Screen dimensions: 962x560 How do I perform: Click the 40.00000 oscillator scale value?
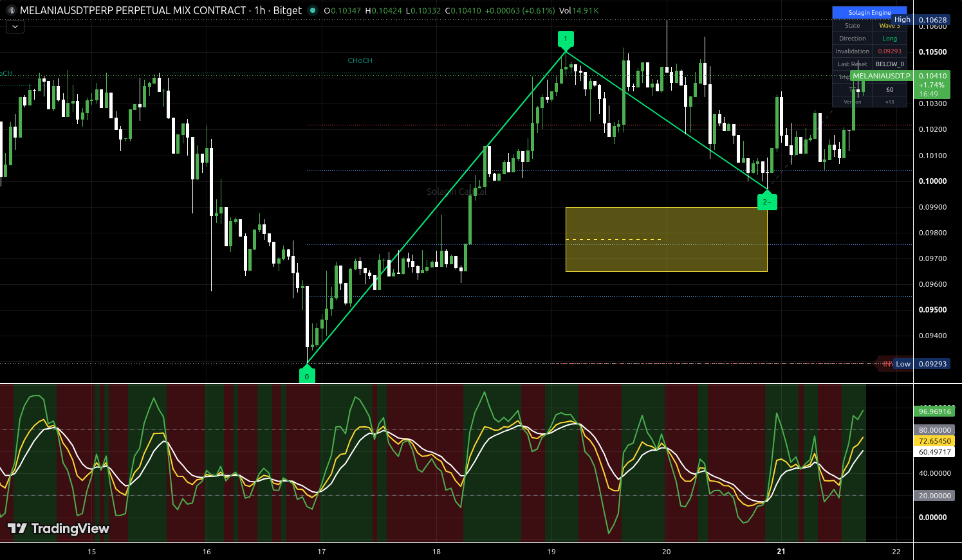[x=934, y=473]
